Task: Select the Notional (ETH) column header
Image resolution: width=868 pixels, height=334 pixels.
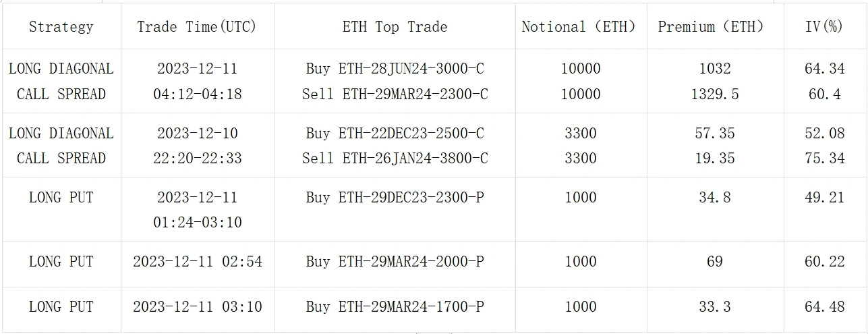Action: click(579, 27)
